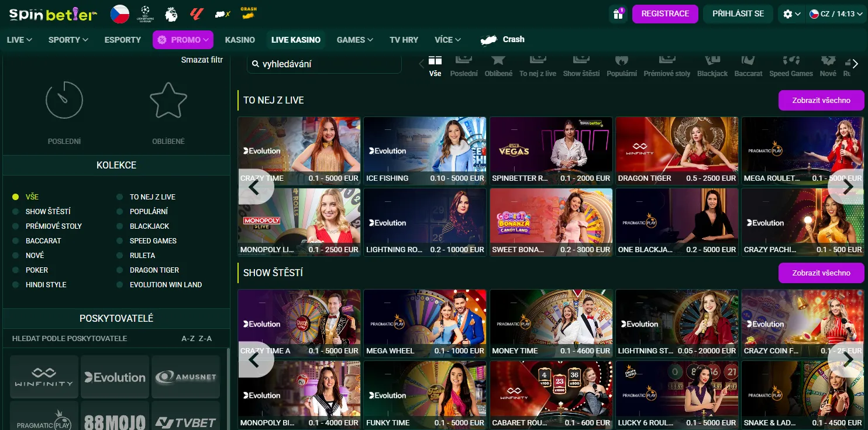
Task: Select the Nové category icon
Action: [x=828, y=66]
